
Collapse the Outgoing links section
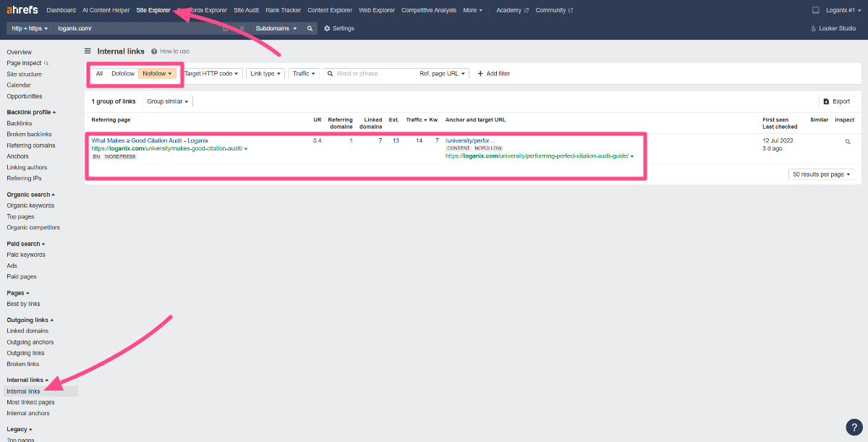click(30, 320)
